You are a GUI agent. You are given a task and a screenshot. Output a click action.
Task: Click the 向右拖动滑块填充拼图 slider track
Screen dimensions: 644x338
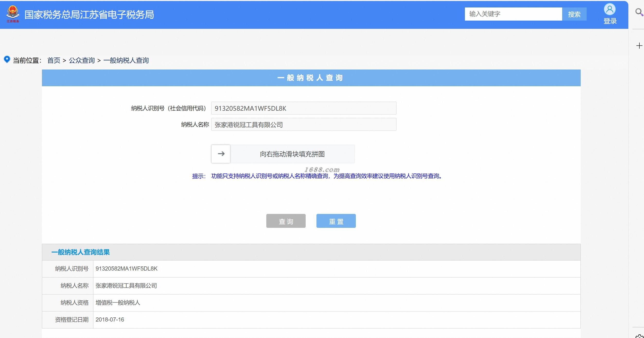pyautogui.click(x=292, y=154)
